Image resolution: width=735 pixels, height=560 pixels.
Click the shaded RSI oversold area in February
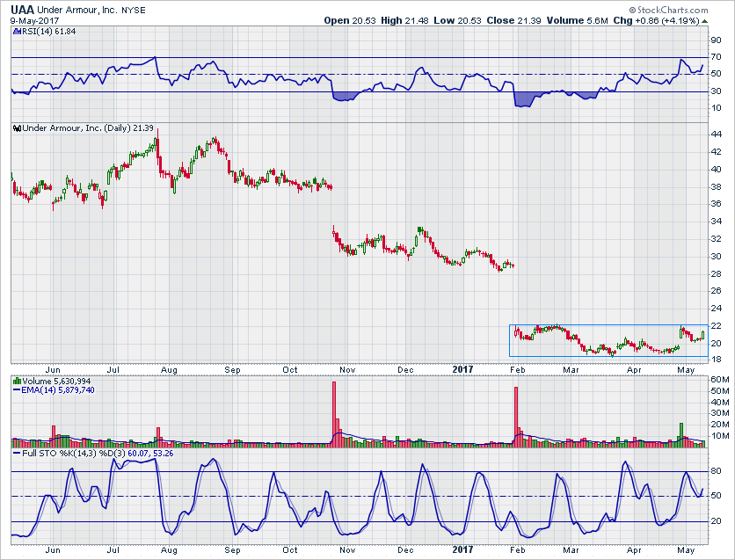tap(523, 98)
